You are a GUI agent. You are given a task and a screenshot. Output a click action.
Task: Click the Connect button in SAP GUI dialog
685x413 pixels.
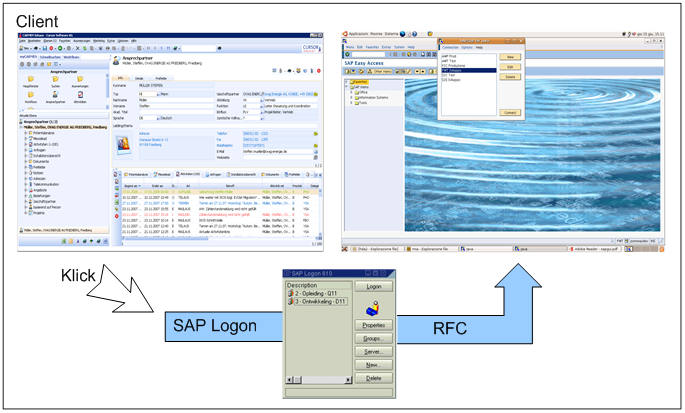pos(509,113)
